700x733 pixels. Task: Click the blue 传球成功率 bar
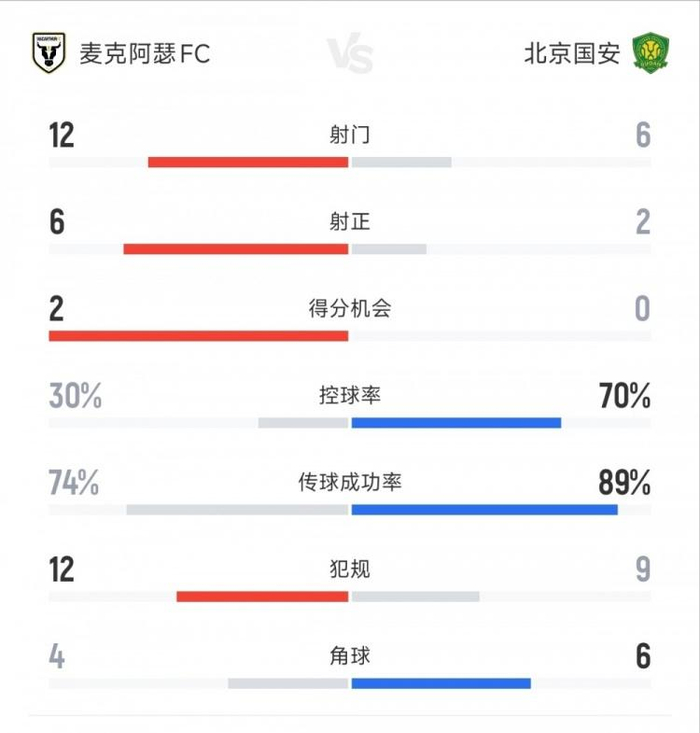484,510
